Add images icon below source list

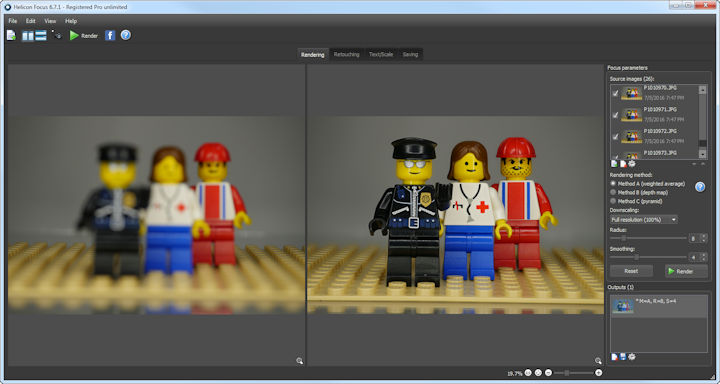[614, 164]
